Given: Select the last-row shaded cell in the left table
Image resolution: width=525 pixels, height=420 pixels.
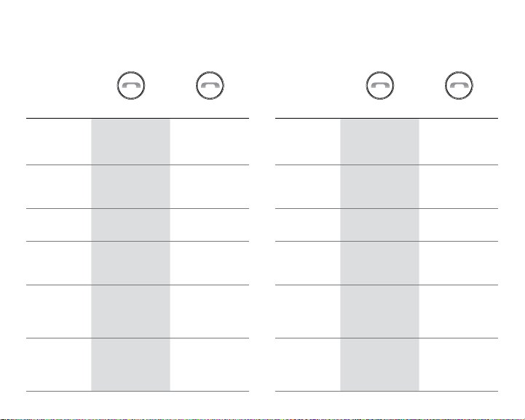Looking at the screenshot, I should click(130, 365).
